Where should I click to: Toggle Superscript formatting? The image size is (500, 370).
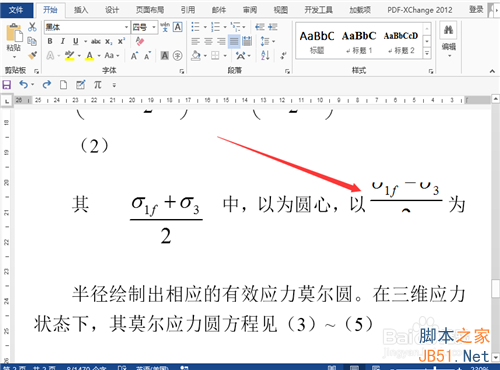121,41
